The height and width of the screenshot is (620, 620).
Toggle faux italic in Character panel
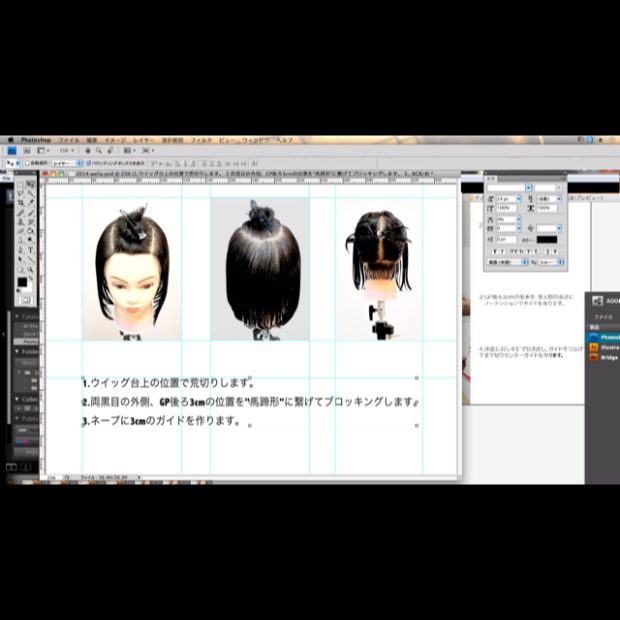click(x=502, y=251)
